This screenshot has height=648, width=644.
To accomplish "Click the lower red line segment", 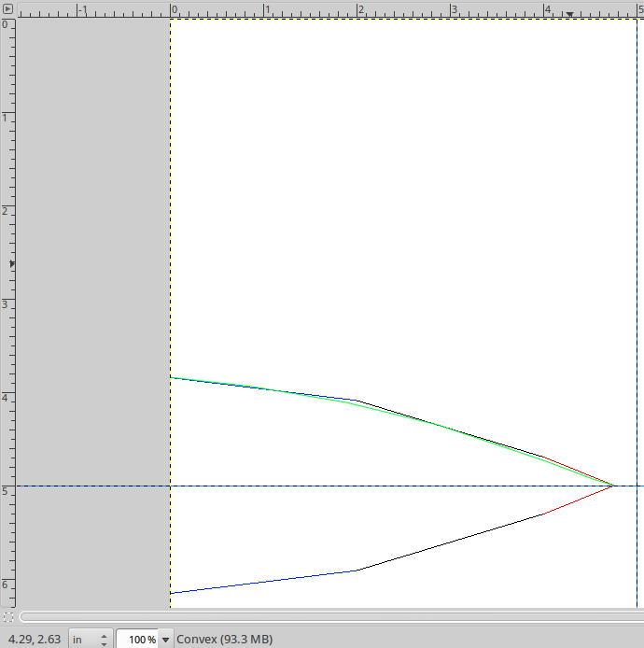I will pyautogui.click(x=579, y=500).
